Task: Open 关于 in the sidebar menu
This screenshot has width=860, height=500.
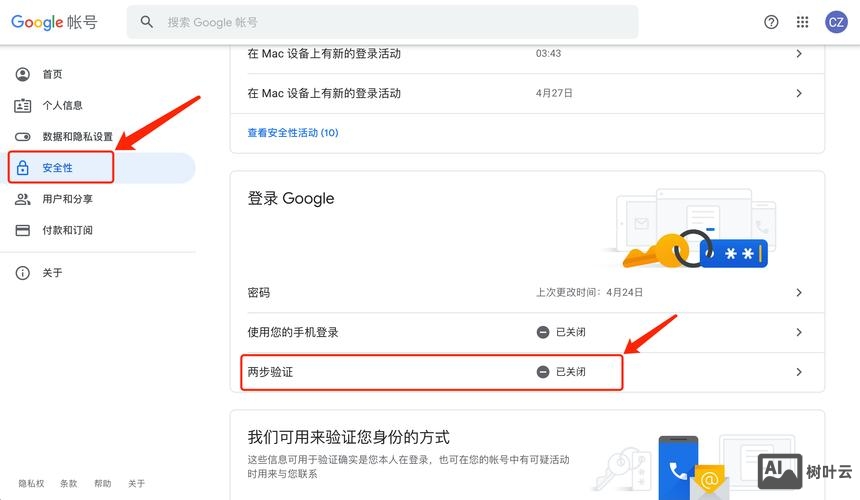Action: coord(53,272)
